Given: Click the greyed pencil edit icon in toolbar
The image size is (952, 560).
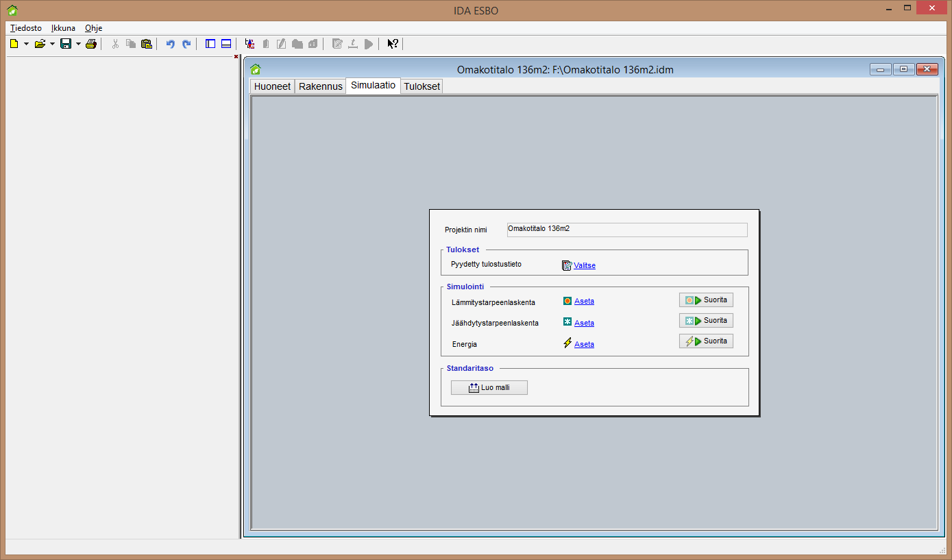Looking at the screenshot, I should tap(281, 44).
